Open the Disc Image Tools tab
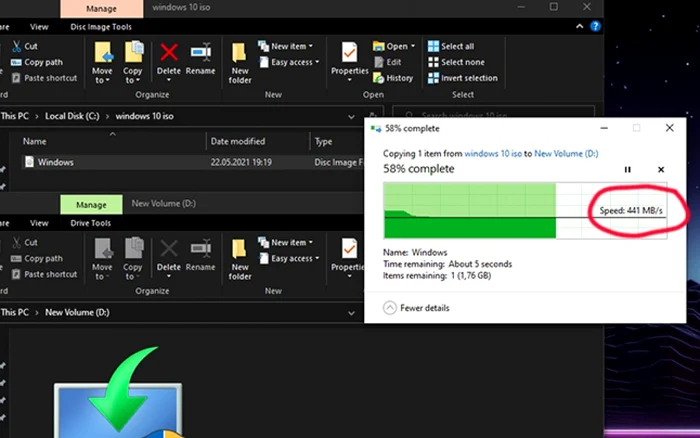Image resolution: width=700 pixels, height=438 pixels. pos(101,27)
